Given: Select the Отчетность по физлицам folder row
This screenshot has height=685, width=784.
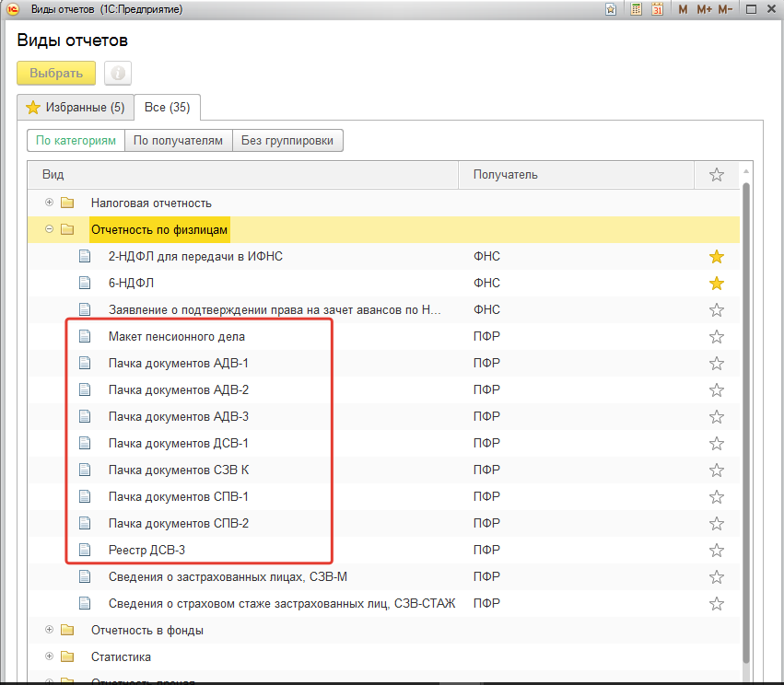Looking at the screenshot, I should click(383, 230).
